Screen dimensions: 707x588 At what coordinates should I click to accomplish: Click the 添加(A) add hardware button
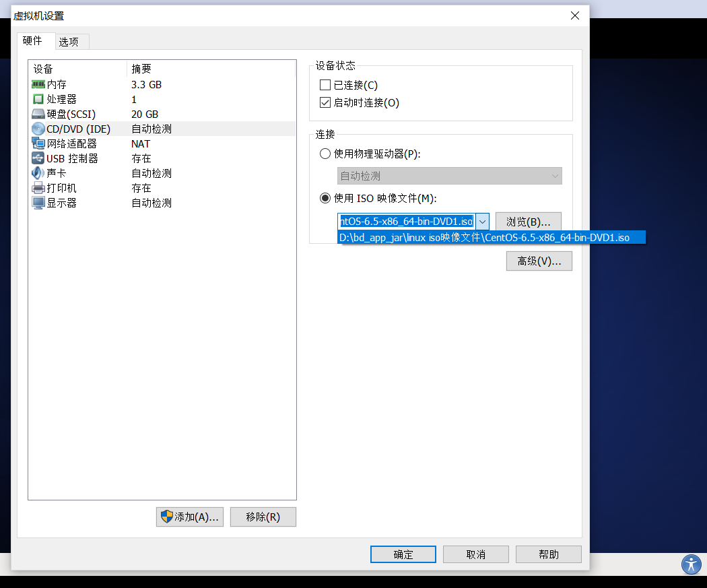[189, 517]
